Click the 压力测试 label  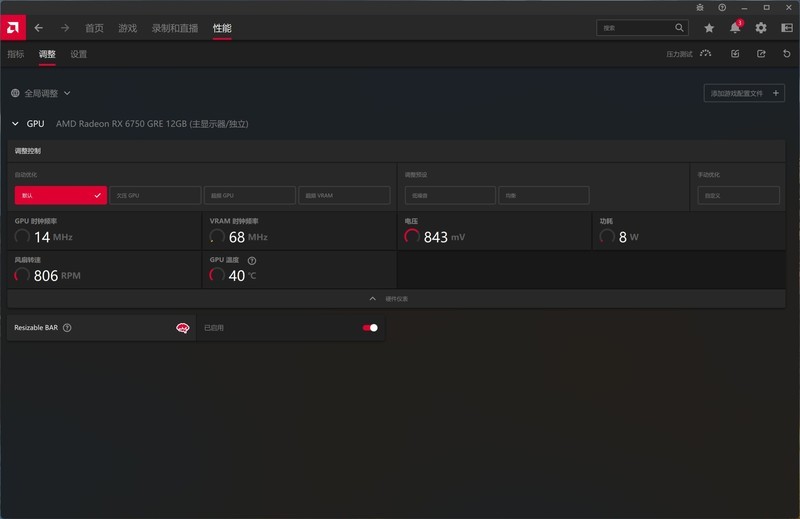pos(679,54)
